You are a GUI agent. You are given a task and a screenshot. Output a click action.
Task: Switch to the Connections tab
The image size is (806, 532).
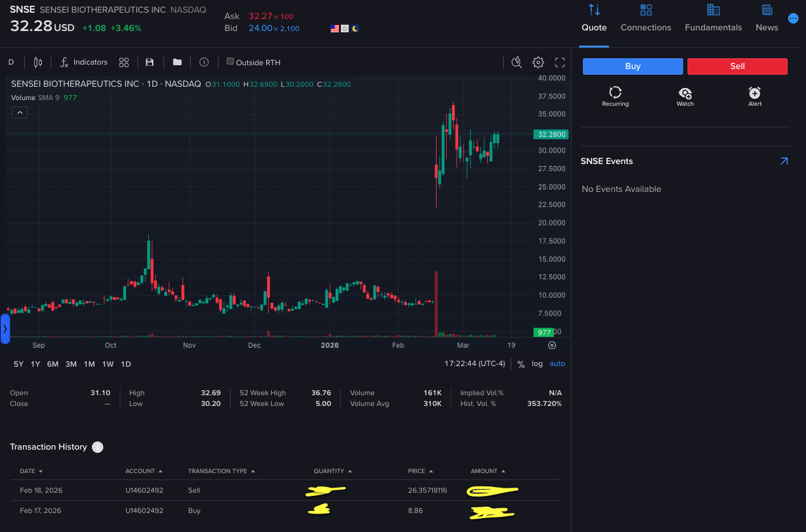(646, 19)
